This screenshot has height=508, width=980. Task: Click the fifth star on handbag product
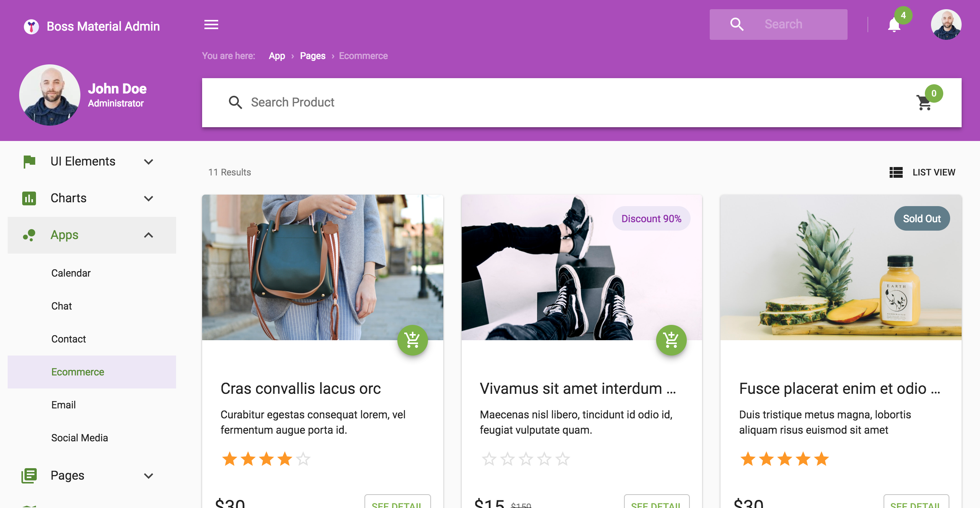click(x=303, y=459)
